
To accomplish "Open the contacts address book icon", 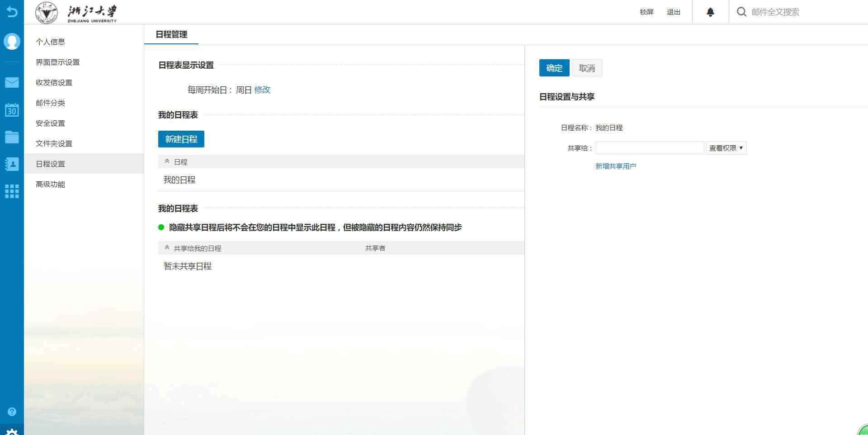I will click(12, 164).
